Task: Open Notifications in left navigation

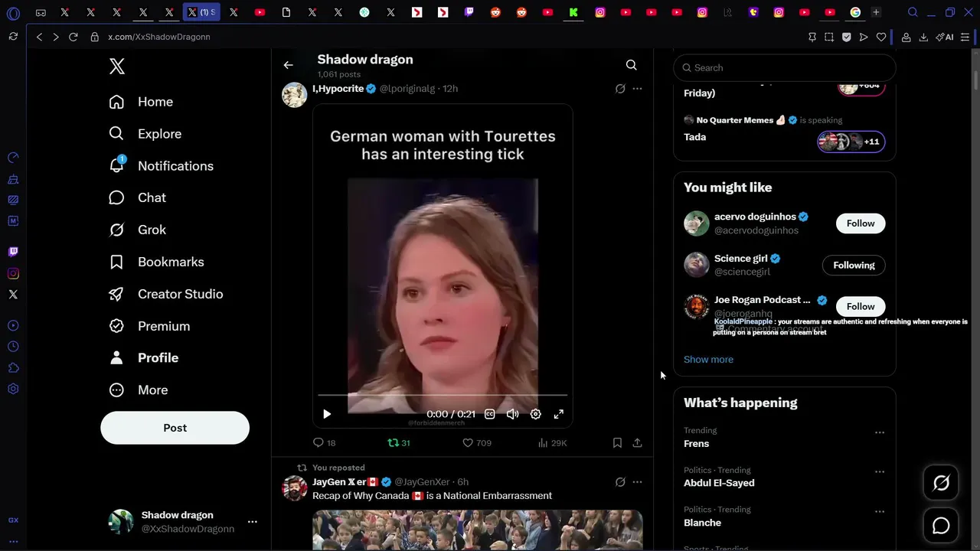Action: pos(162,166)
